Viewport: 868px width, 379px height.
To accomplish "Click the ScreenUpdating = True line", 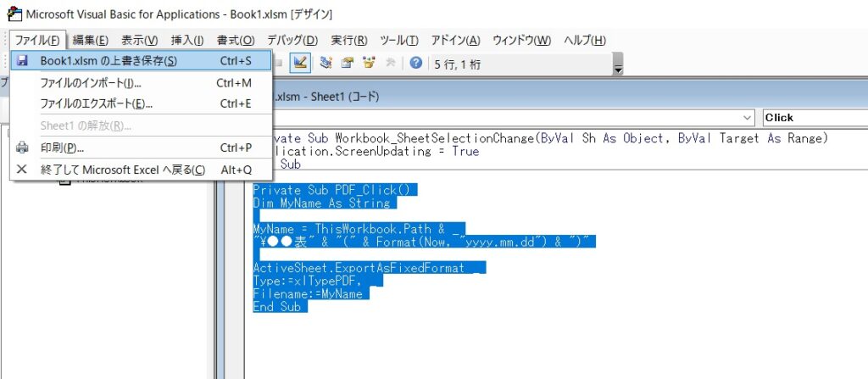I will [376, 151].
